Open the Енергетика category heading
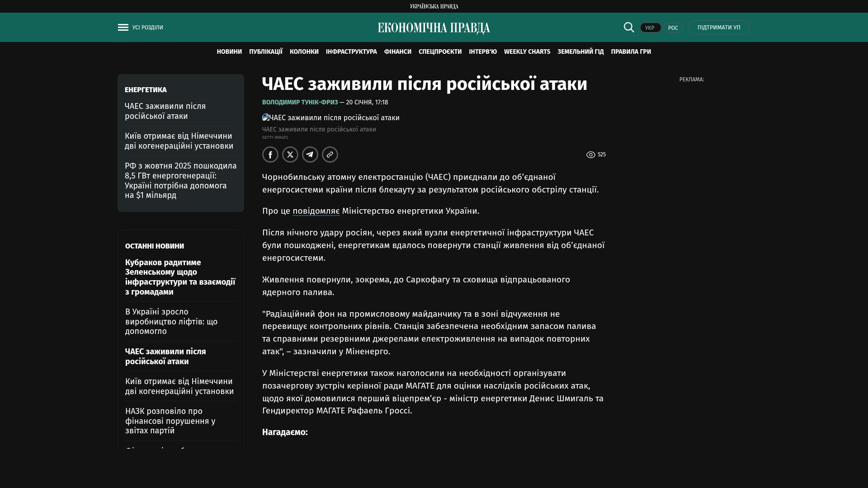Screen dimensions: 868x488 click(x=146, y=90)
